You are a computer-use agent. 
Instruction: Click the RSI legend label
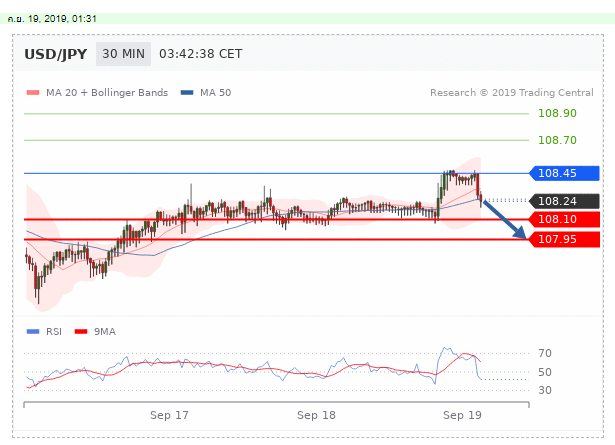tap(54, 332)
